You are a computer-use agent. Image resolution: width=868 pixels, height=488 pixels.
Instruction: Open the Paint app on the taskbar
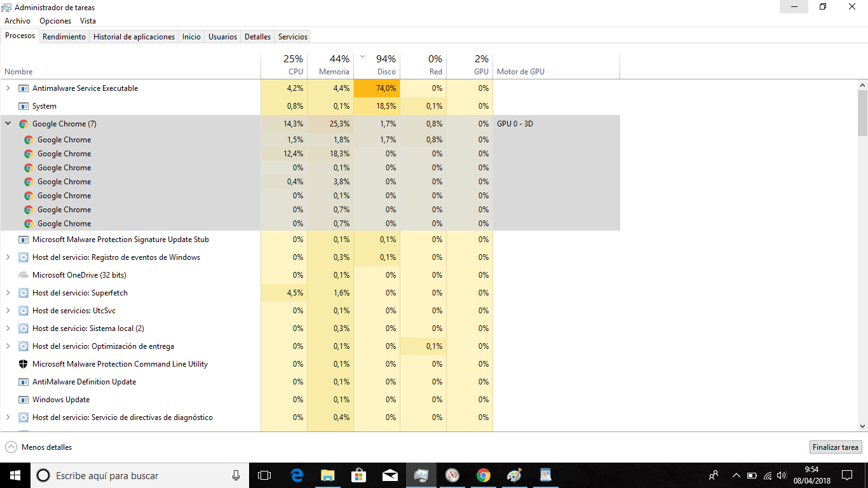[x=515, y=475]
